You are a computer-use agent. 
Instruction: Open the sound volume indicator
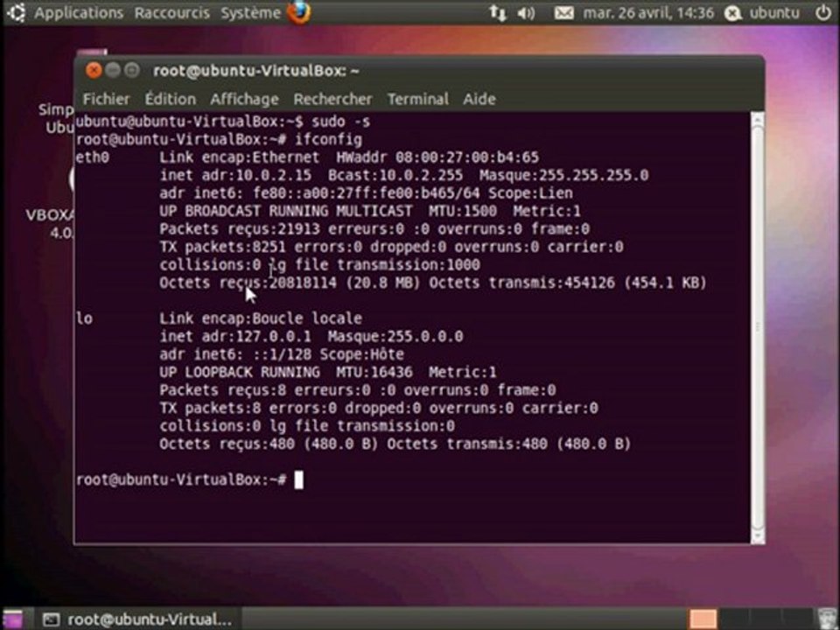pos(526,13)
